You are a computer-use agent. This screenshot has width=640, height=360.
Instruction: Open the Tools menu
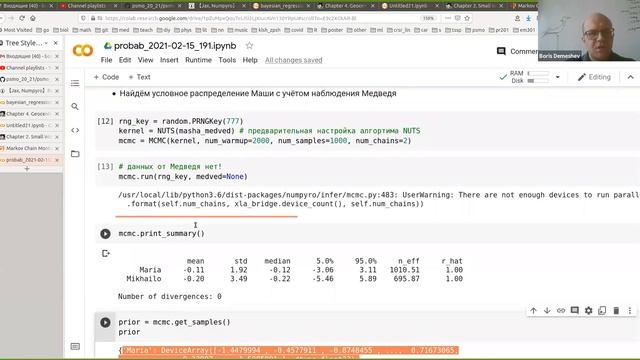point(227,60)
